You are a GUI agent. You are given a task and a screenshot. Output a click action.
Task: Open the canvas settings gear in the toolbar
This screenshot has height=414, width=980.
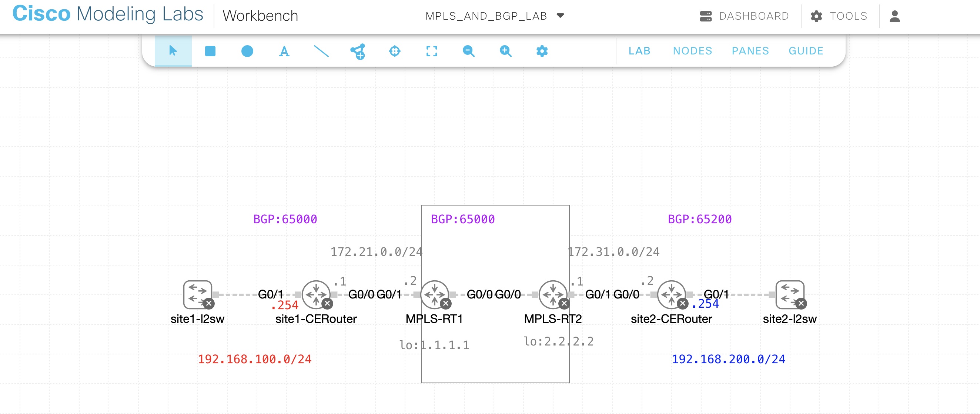[x=542, y=51]
